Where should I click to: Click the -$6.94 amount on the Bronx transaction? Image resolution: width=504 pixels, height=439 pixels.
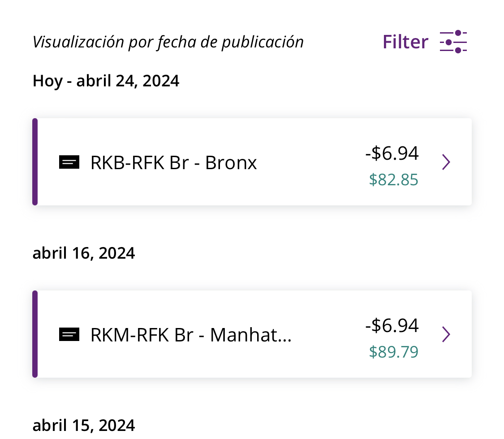click(392, 153)
